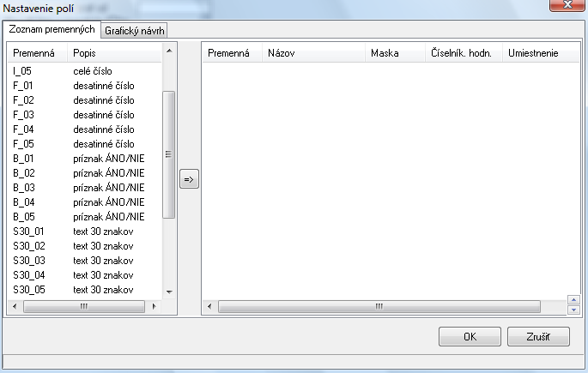Select the Zoznam premenných tab

pyautogui.click(x=52, y=30)
